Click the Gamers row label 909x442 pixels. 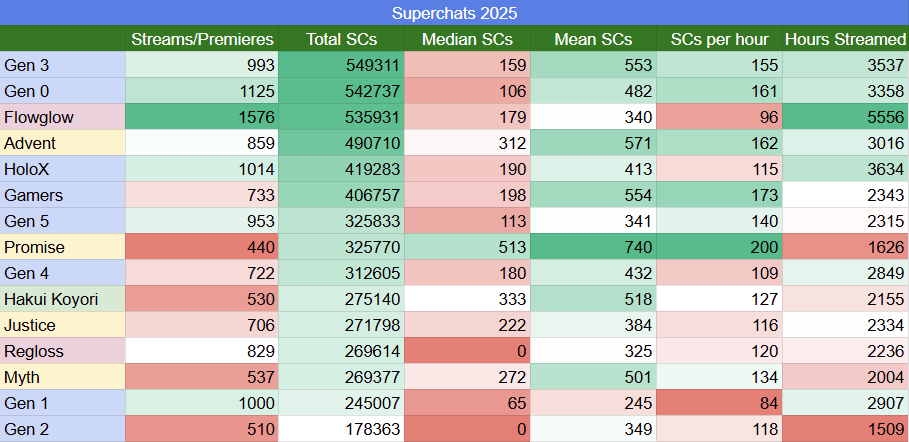pos(63,195)
